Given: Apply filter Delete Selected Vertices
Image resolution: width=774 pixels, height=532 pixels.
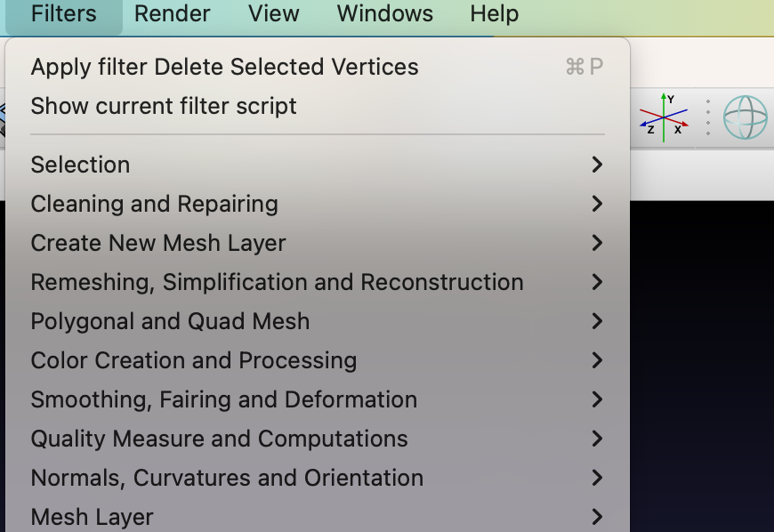Looking at the screenshot, I should (x=224, y=67).
